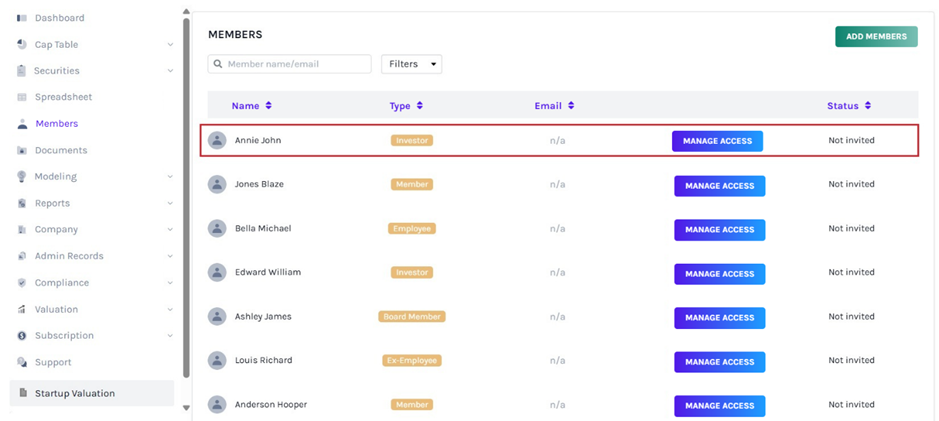
Task: Click the Securities clipboard icon
Action: click(22, 71)
